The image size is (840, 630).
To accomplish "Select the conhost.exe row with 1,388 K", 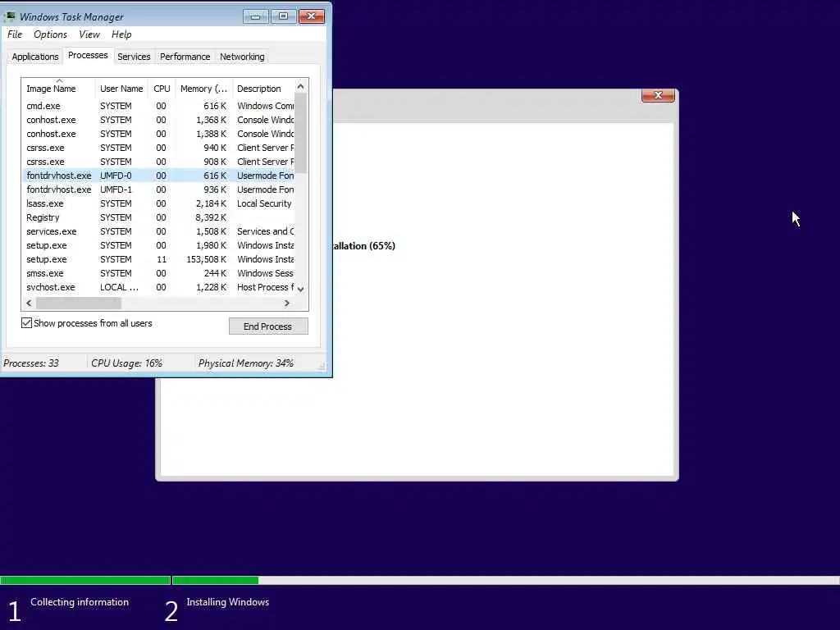I will click(x=158, y=134).
